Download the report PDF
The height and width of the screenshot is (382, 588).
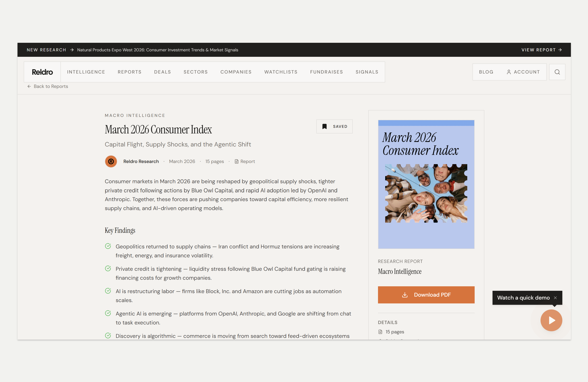[426, 295]
